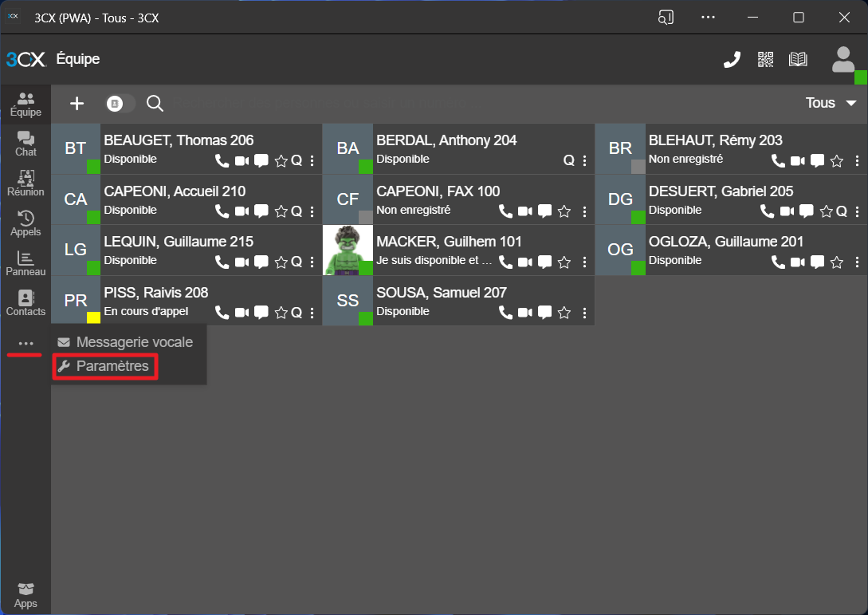Image resolution: width=868 pixels, height=615 pixels.
Task: Start video call with DESUERT Gabriel 205
Action: 787,211
